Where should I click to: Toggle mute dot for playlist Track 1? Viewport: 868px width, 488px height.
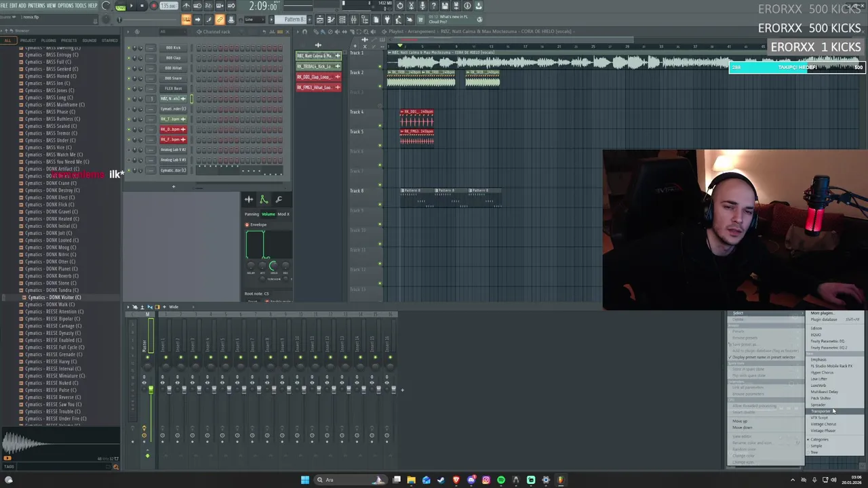pyautogui.click(x=380, y=66)
